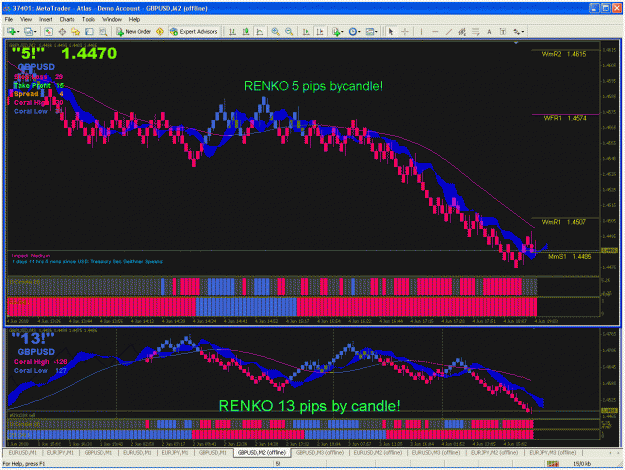The width and height of the screenshot is (625, 470).
Task: Click the chart shift triangle marker
Action: pyautogui.click(x=516, y=42)
